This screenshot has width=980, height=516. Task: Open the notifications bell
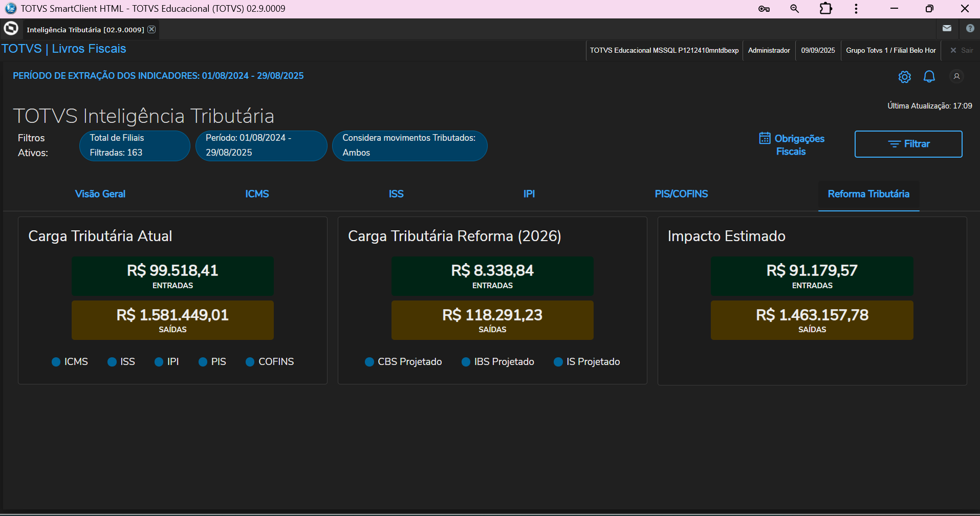point(929,77)
